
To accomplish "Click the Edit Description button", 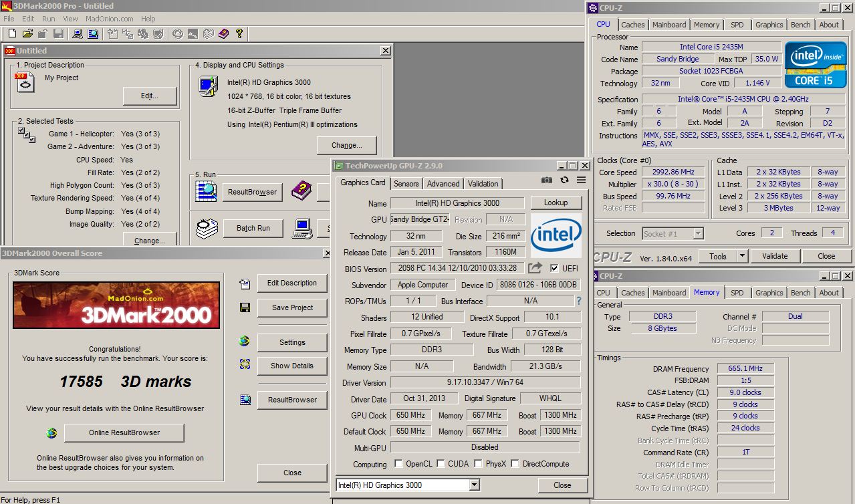I will 292,283.
